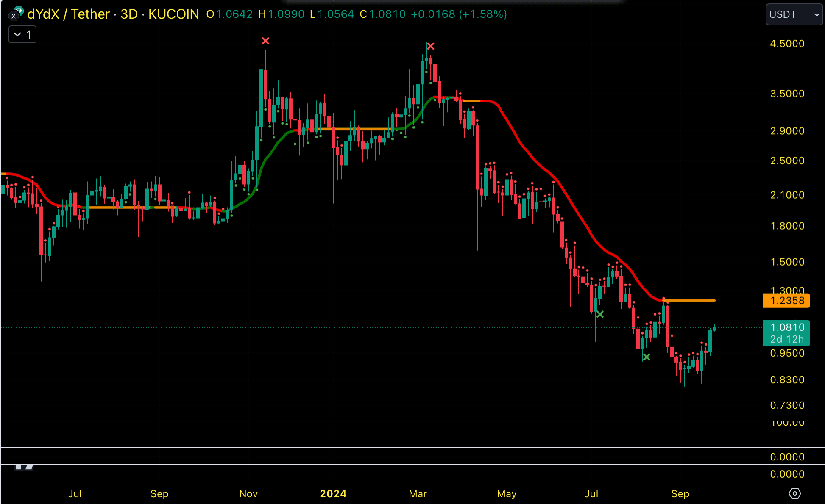Click the 2.5000 price scale label
The width and height of the screenshot is (825, 504).
[787, 161]
